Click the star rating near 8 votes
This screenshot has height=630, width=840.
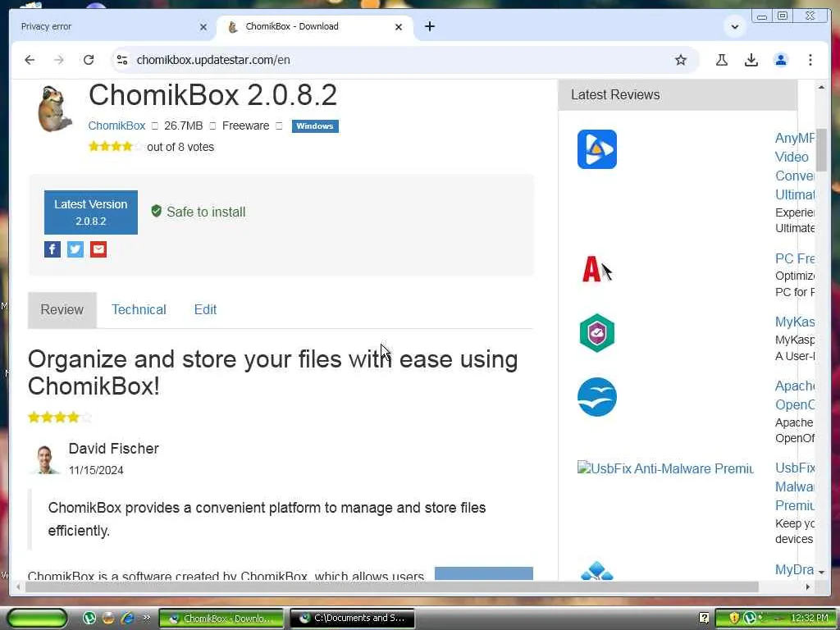click(116, 146)
